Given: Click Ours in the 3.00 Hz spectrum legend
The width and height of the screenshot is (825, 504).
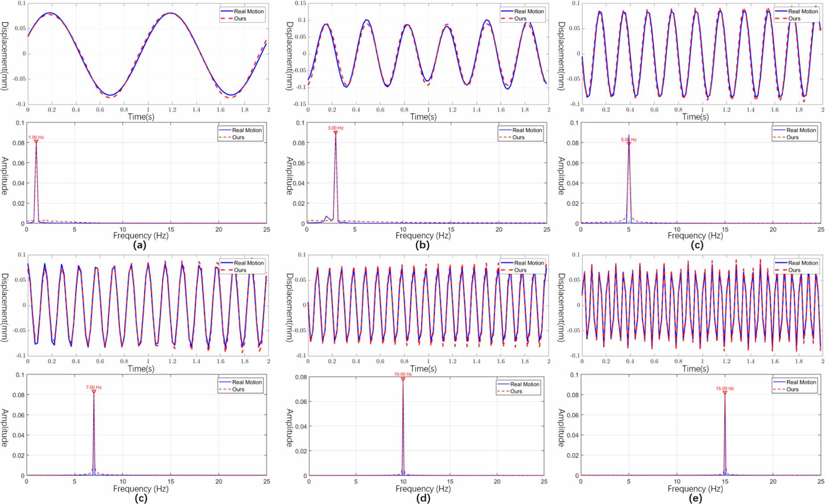Looking at the screenshot, I should [x=518, y=137].
